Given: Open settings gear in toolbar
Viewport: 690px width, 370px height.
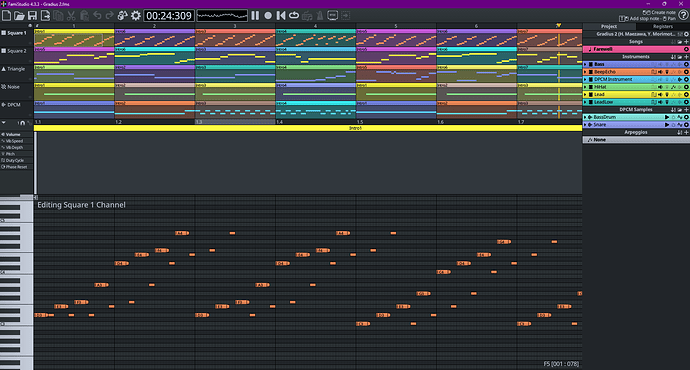Looking at the screenshot, I should click(x=136, y=16).
